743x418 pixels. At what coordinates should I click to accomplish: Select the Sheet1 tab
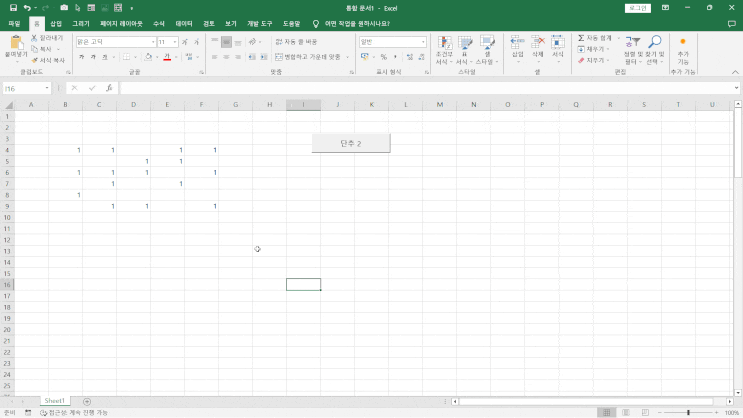pos(54,401)
